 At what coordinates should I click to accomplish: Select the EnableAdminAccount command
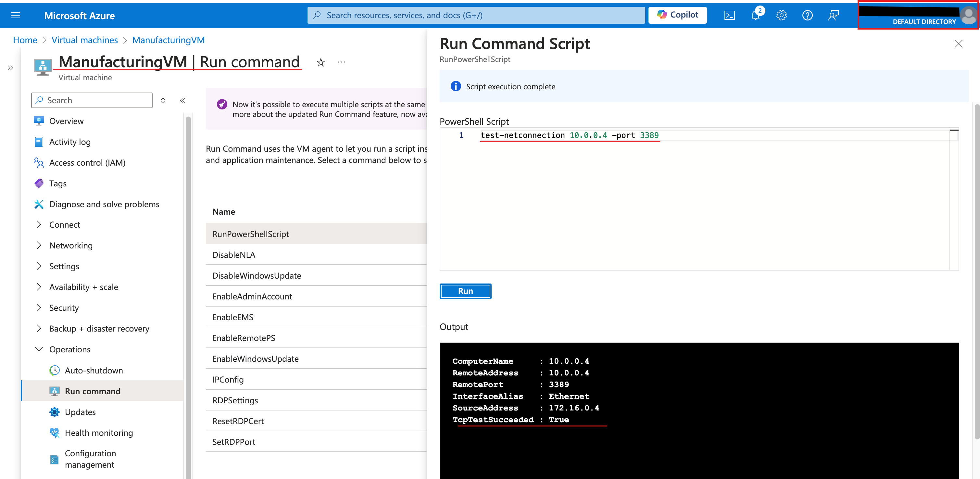pos(316,296)
